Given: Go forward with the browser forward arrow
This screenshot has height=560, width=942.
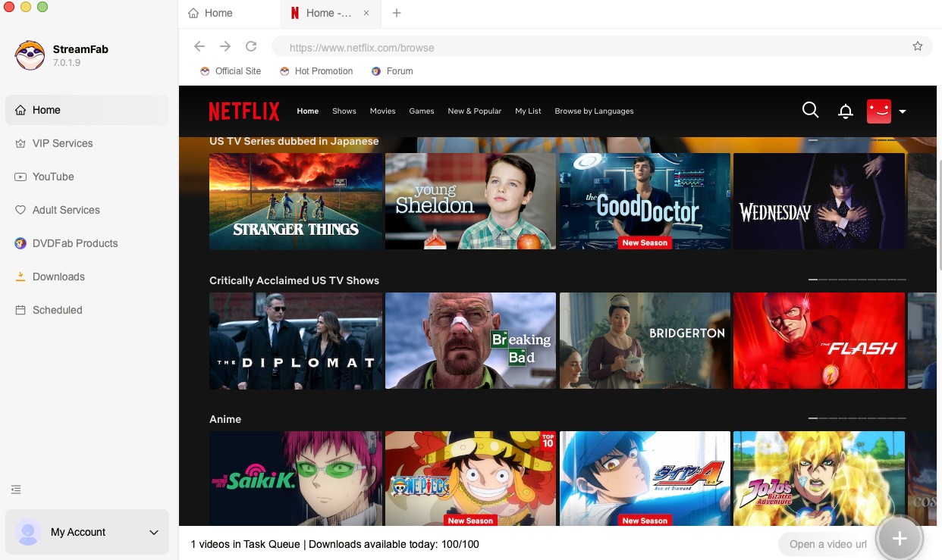Looking at the screenshot, I should [x=225, y=46].
